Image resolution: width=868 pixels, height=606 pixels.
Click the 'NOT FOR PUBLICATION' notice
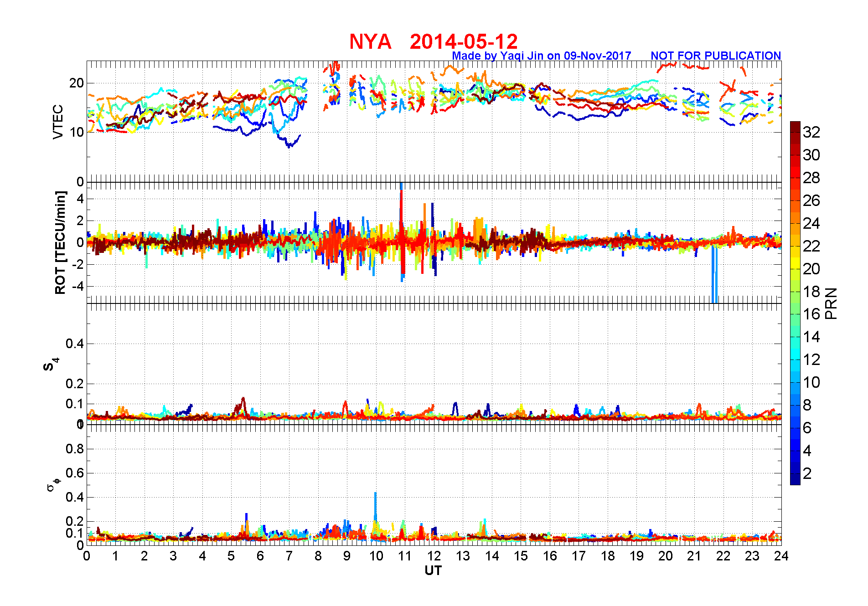pos(716,56)
